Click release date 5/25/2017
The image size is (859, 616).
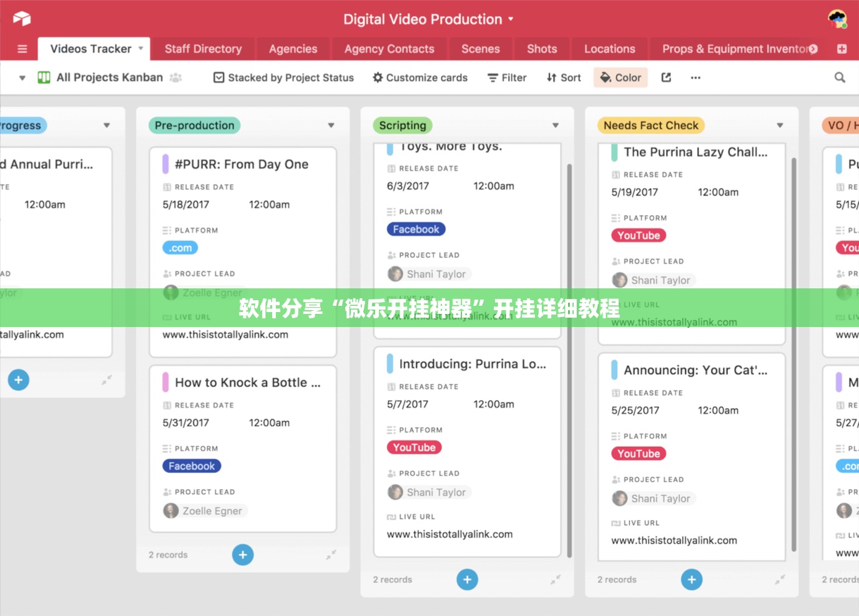point(635,410)
